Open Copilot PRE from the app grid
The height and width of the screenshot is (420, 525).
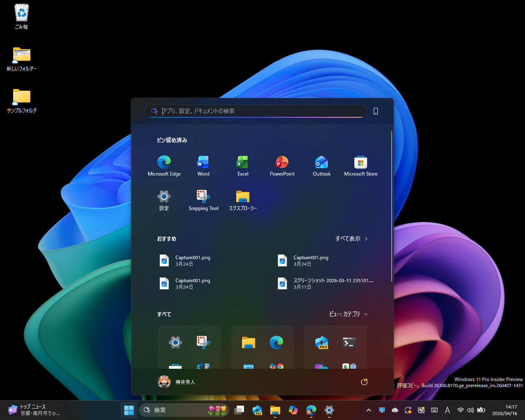coord(322,342)
